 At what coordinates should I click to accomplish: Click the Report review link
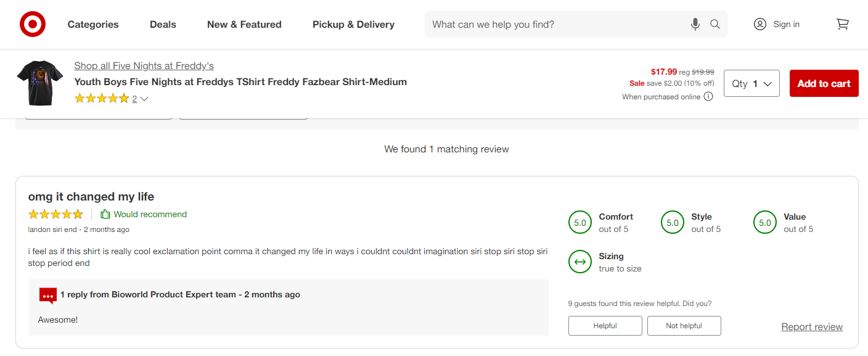(811, 327)
